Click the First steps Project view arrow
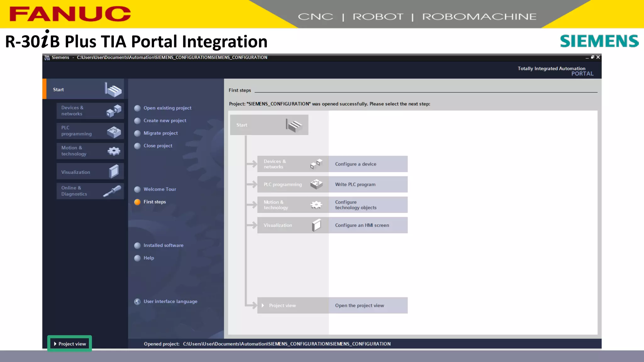Viewport: 644px width, 362px height. [x=263, y=305]
